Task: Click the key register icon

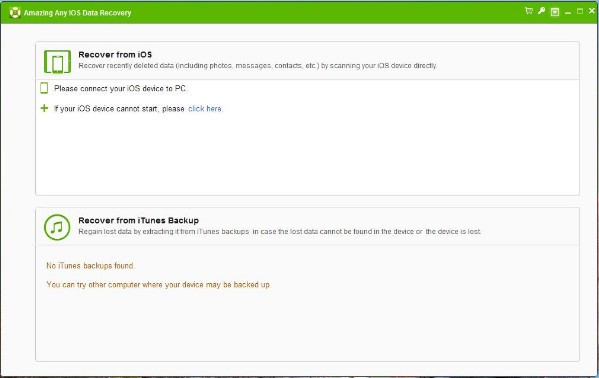Action: pyautogui.click(x=541, y=11)
